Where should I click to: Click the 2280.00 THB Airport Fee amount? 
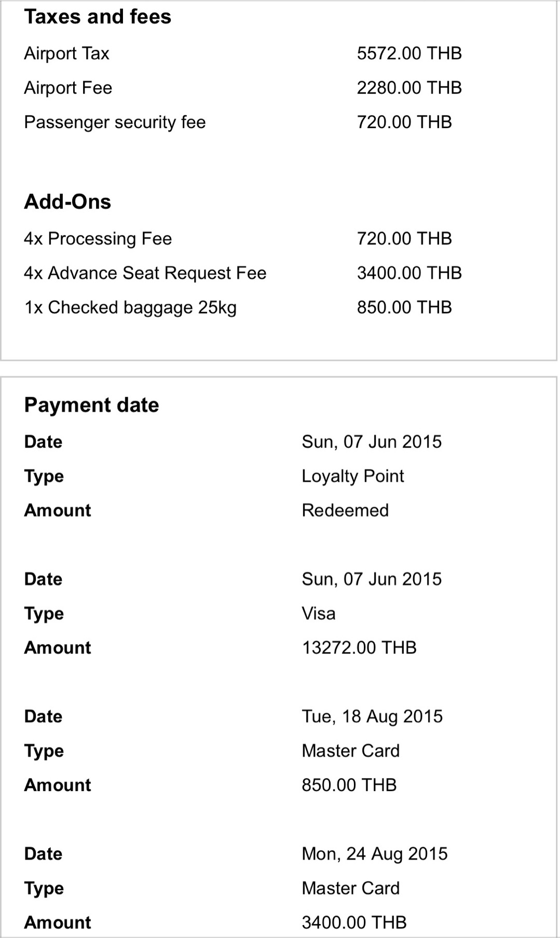point(409,88)
